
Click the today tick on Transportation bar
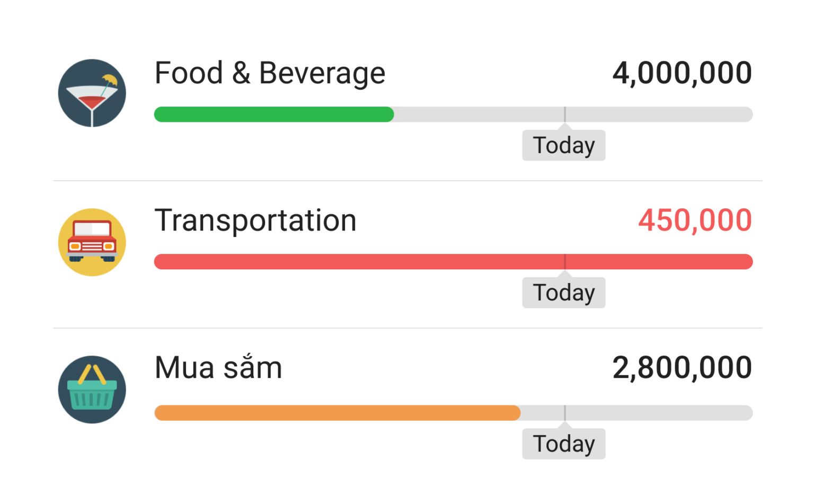pyautogui.click(x=565, y=262)
